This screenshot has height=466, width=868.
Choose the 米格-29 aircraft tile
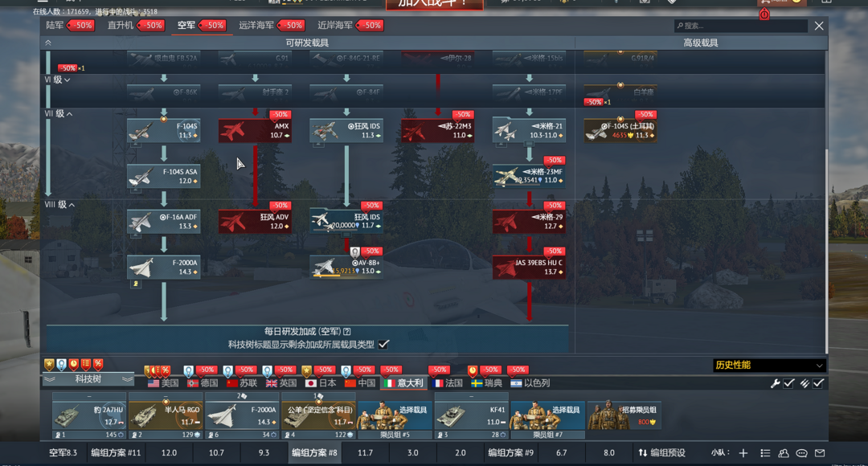pos(529,221)
